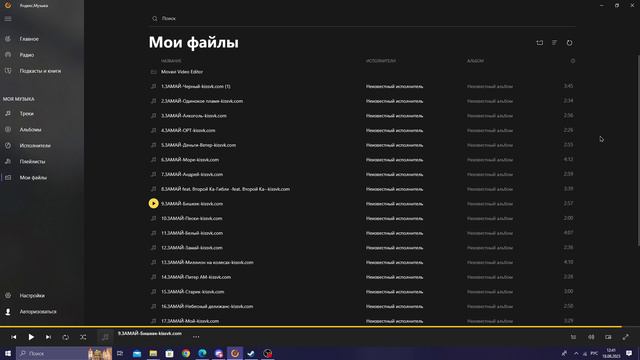Toggle repeat mode in player bar
This screenshot has height=360, width=640.
(x=66, y=337)
